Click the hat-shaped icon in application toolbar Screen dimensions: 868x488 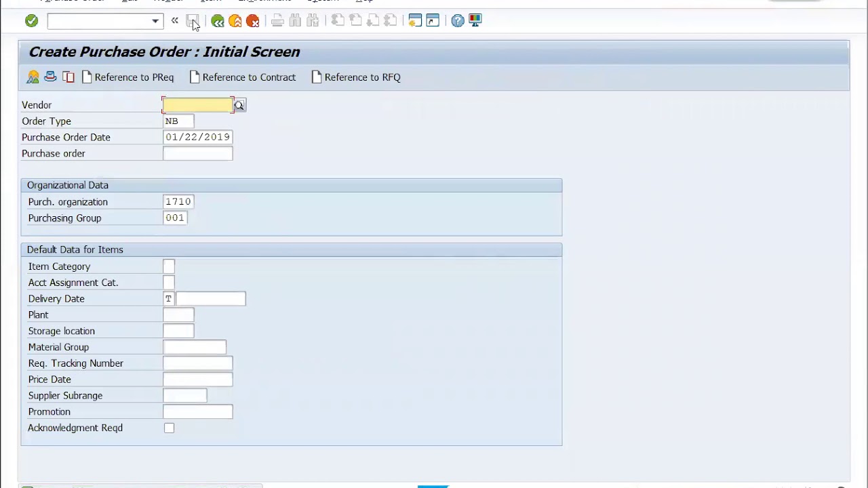(x=50, y=77)
